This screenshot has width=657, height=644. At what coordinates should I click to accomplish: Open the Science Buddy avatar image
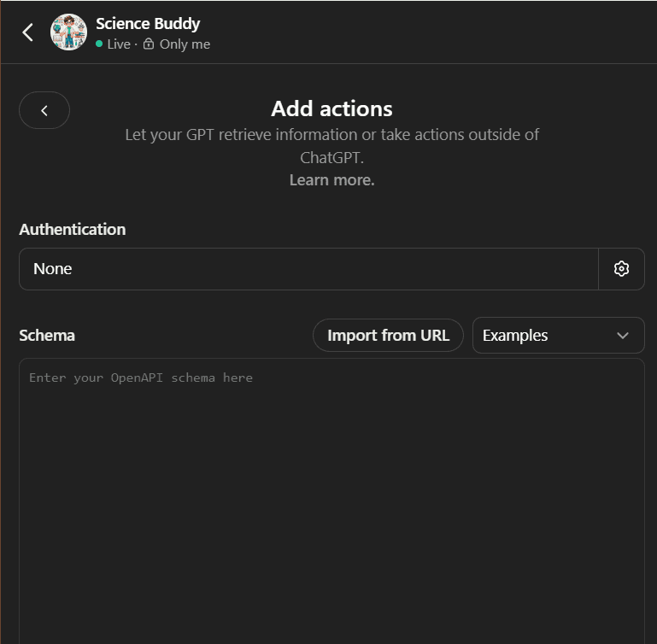(x=68, y=32)
